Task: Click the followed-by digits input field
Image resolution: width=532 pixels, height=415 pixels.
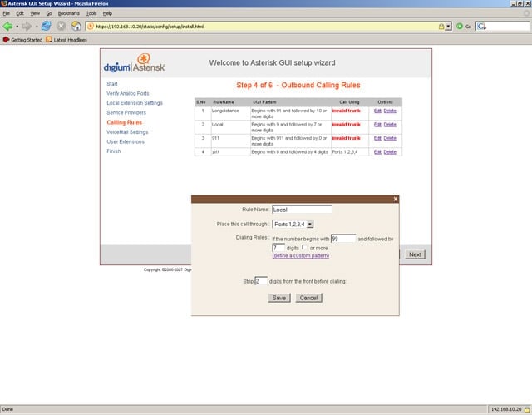Action: click(278, 247)
